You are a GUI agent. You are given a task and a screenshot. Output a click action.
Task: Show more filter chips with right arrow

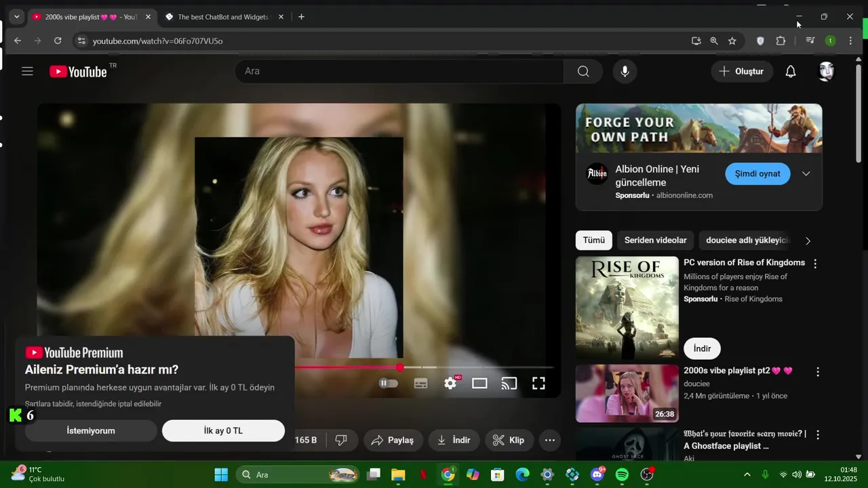coord(808,241)
